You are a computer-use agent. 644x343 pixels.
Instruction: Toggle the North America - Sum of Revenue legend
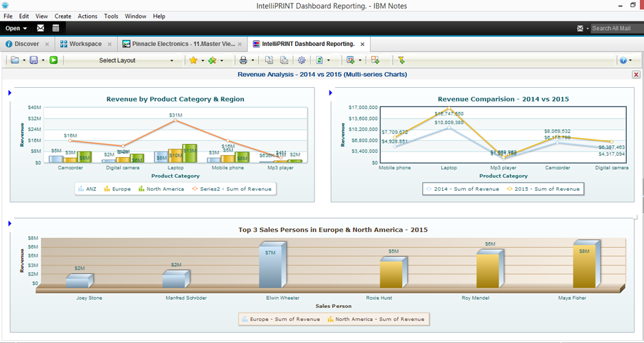coord(375,318)
